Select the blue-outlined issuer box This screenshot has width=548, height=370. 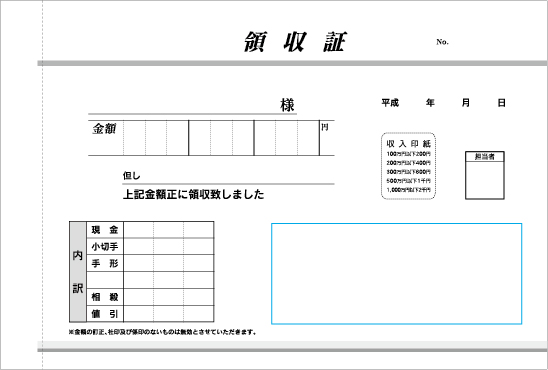tap(397, 274)
